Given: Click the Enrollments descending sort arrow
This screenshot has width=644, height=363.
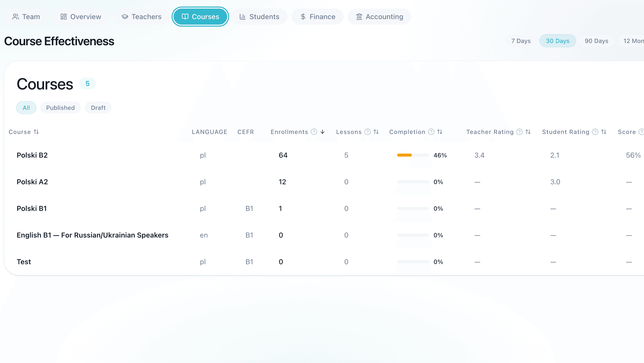Looking at the screenshot, I should pyautogui.click(x=323, y=132).
